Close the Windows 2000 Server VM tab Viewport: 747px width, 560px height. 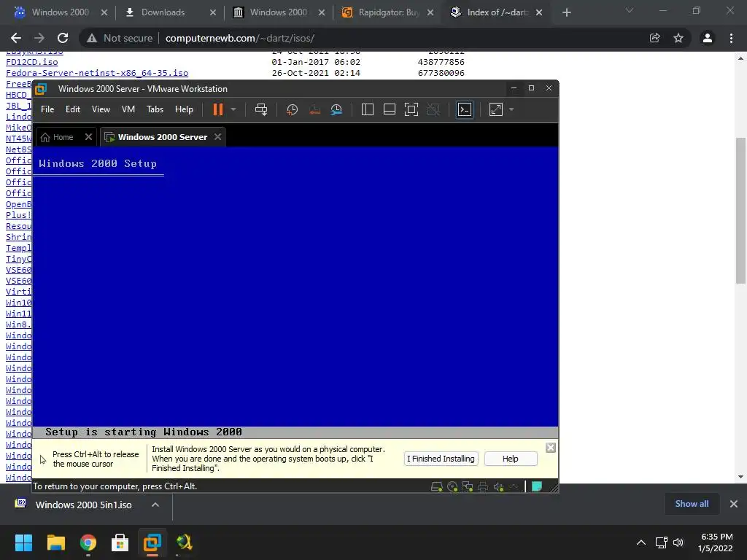tap(217, 137)
